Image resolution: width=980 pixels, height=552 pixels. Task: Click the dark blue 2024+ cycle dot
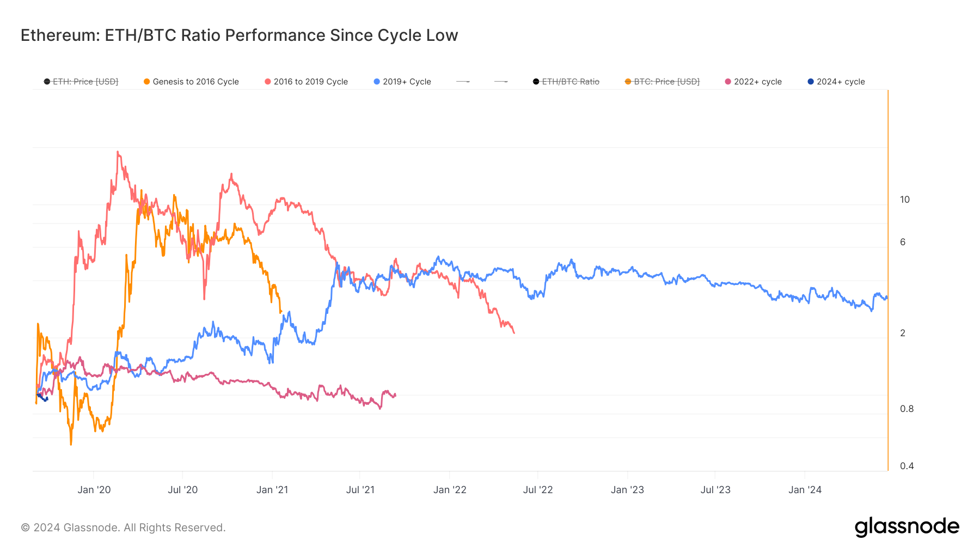(x=811, y=82)
